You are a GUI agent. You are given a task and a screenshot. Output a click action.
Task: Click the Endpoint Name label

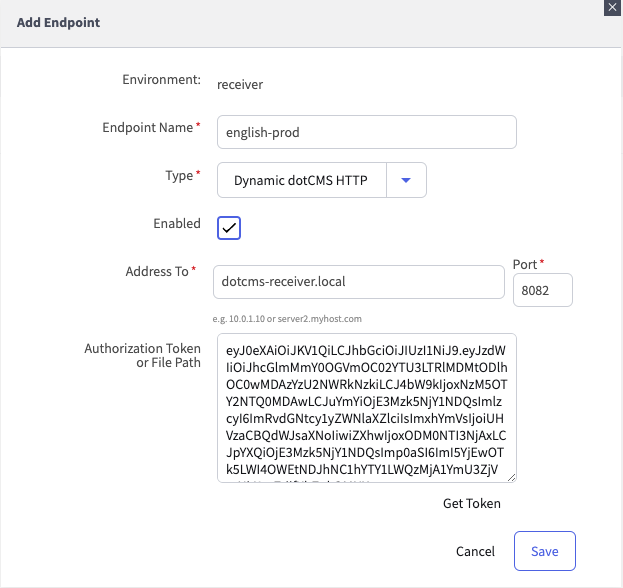click(147, 128)
